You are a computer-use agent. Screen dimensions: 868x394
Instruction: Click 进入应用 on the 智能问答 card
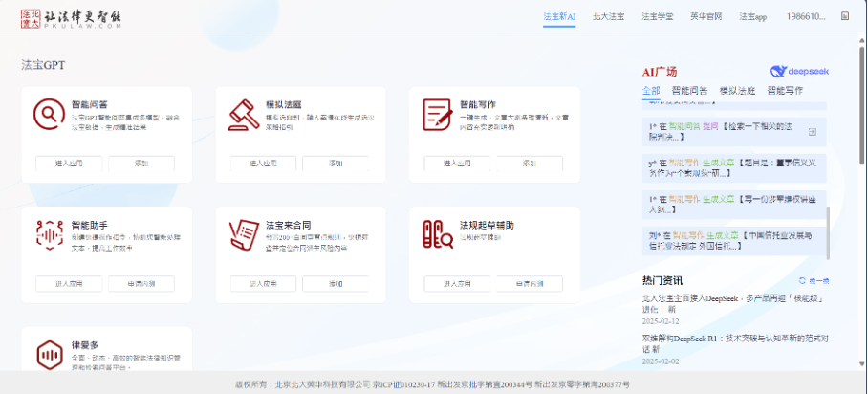(x=69, y=164)
